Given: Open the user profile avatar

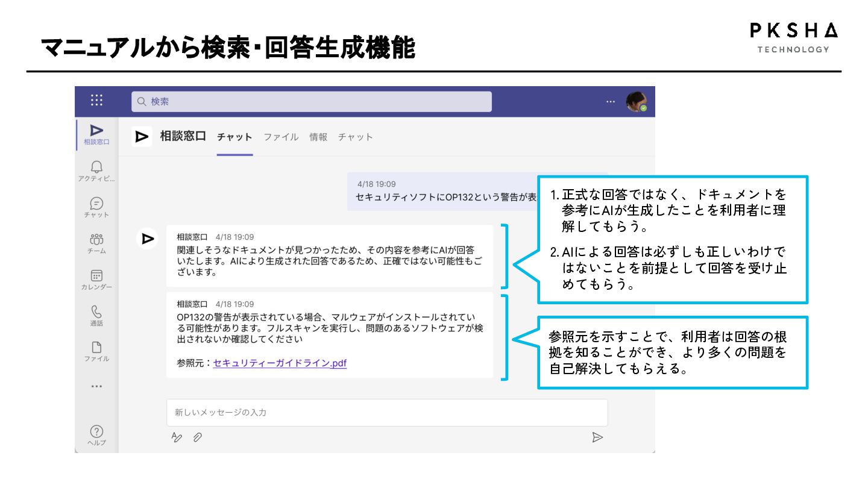Looking at the screenshot, I should [636, 102].
